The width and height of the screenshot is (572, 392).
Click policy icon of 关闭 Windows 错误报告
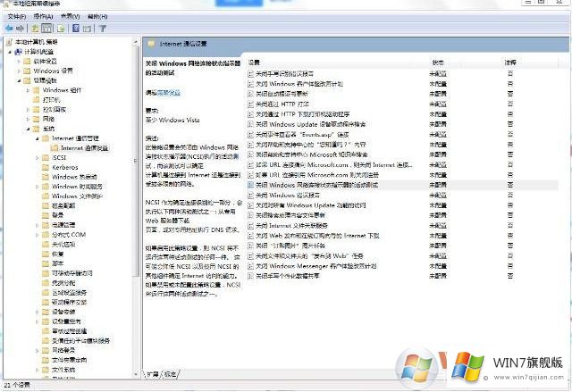point(250,196)
